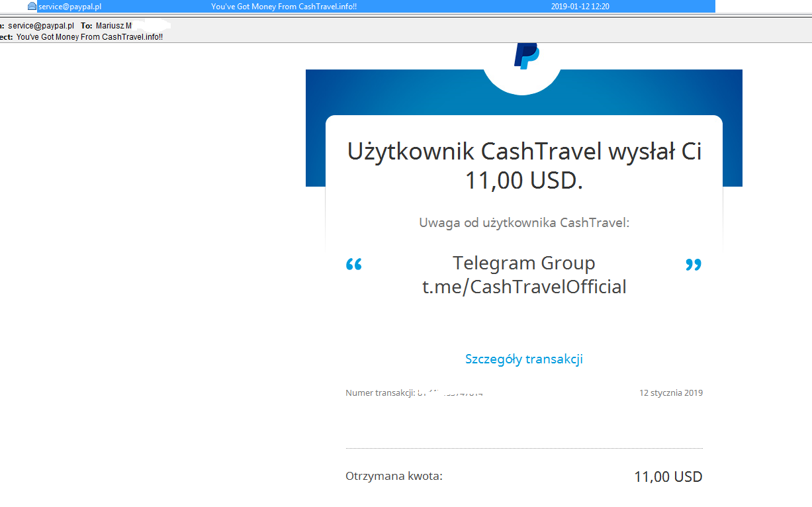812x507 pixels.
Task: Click the opening quotation mark icon
Action: pyautogui.click(x=354, y=265)
